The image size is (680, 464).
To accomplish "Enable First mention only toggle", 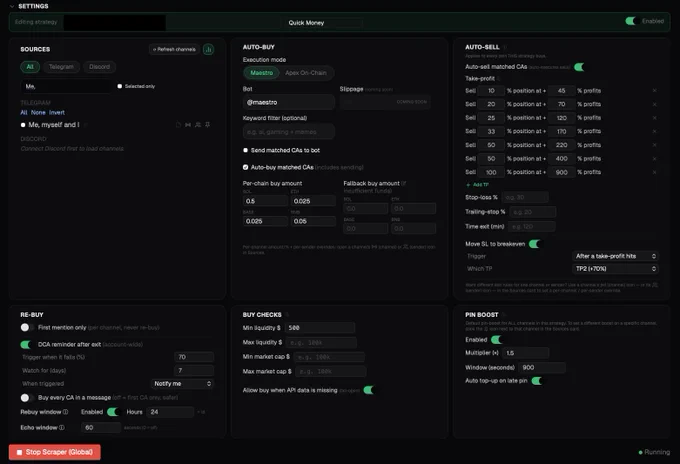I will (26, 327).
